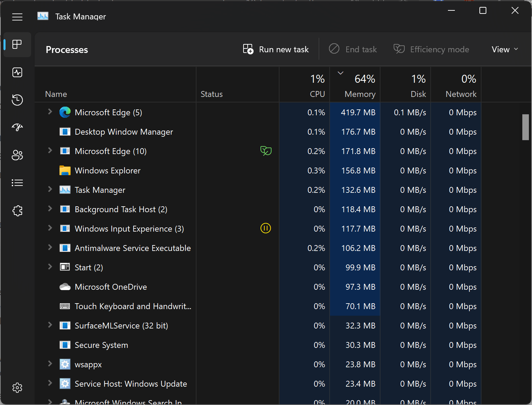
Task: Expand Background Task Host (2)
Action: pyautogui.click(x=50, y=209)
